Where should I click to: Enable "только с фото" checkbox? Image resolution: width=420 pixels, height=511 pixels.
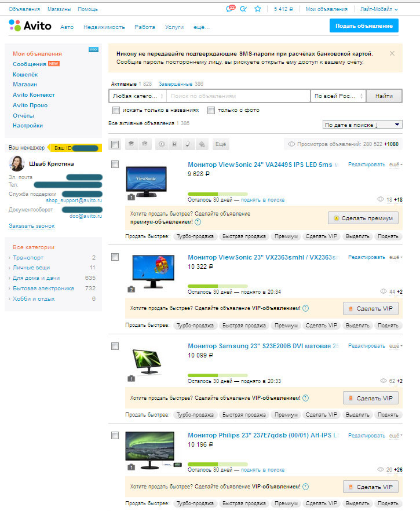point(211,111)
